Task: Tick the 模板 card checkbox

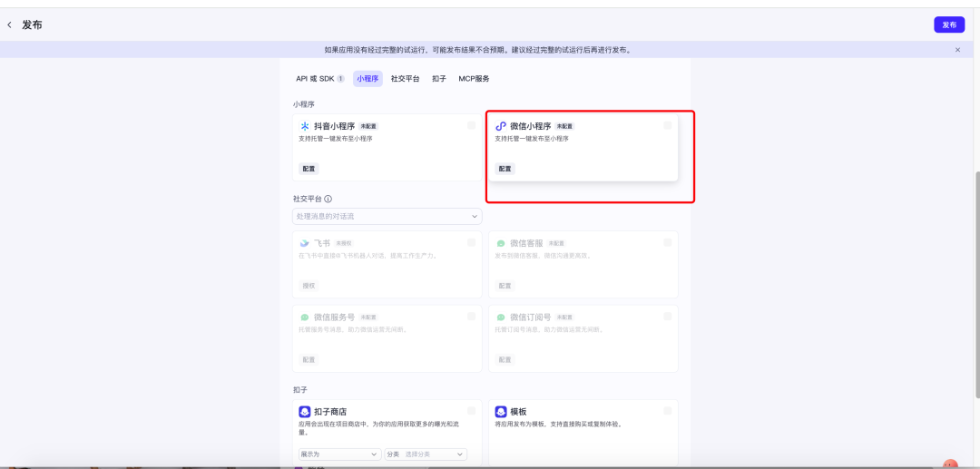Action: tap(668, 411)
